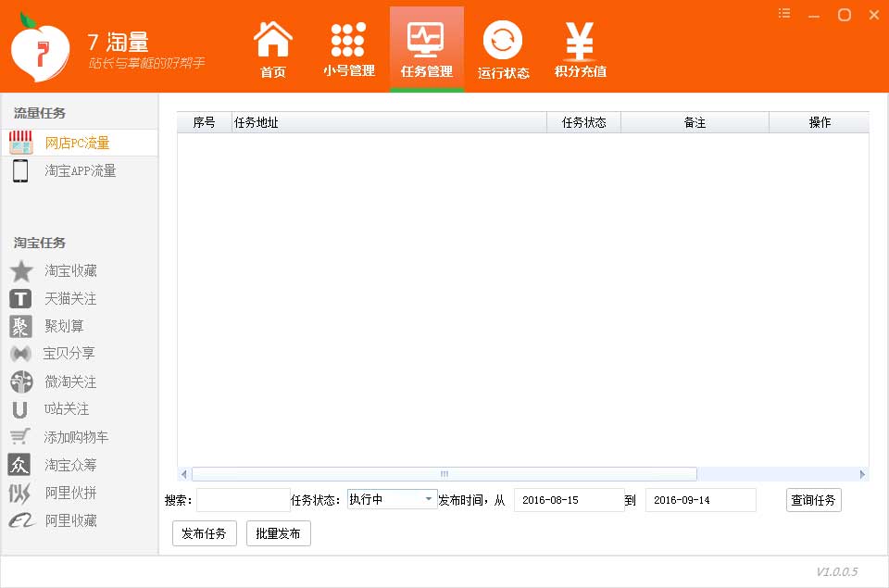Click the 宝贝分享 broadcast icon

(x=21, y=354)
